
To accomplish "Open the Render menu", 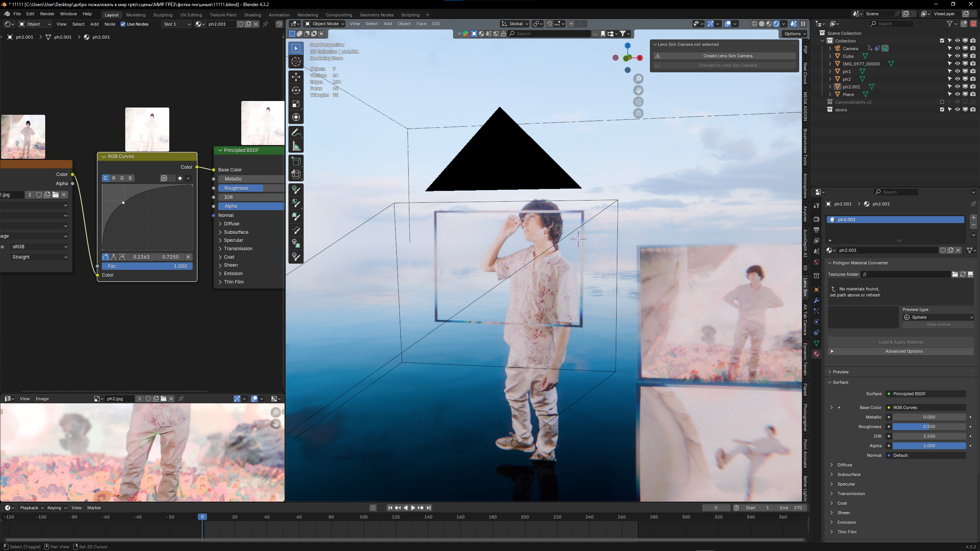I will click(x=47, y=14).
